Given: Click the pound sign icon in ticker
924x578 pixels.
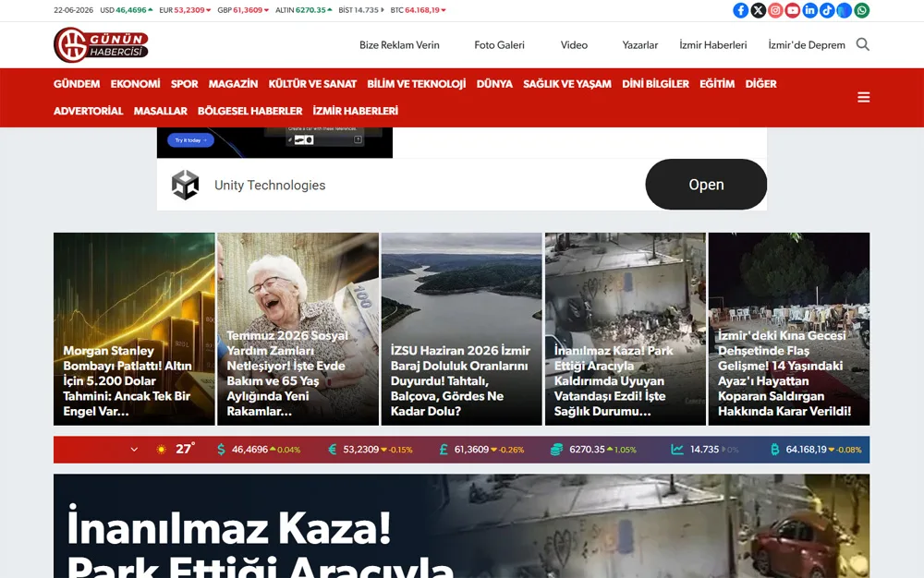Looking at the screenshot, I should click(444, 450).
